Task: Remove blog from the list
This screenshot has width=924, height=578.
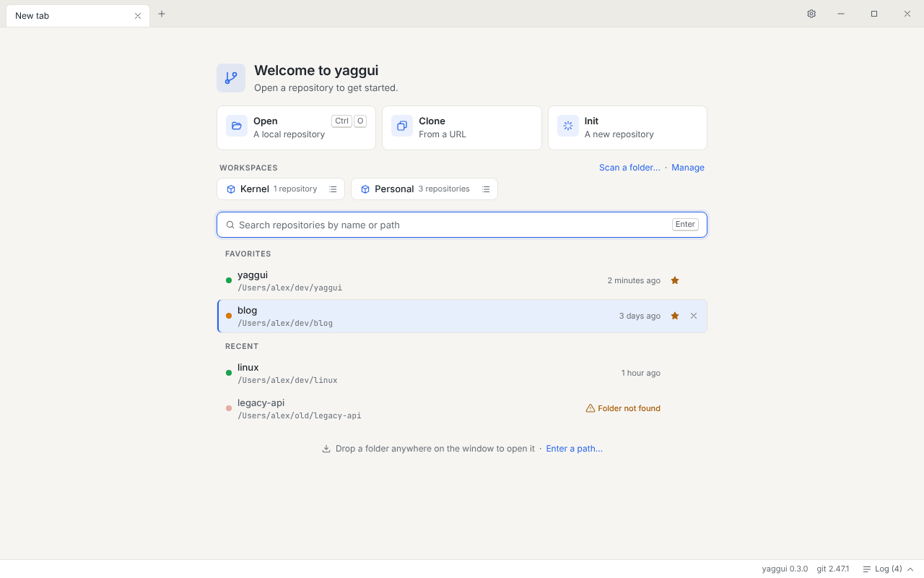Action: (x=694, y=316)
